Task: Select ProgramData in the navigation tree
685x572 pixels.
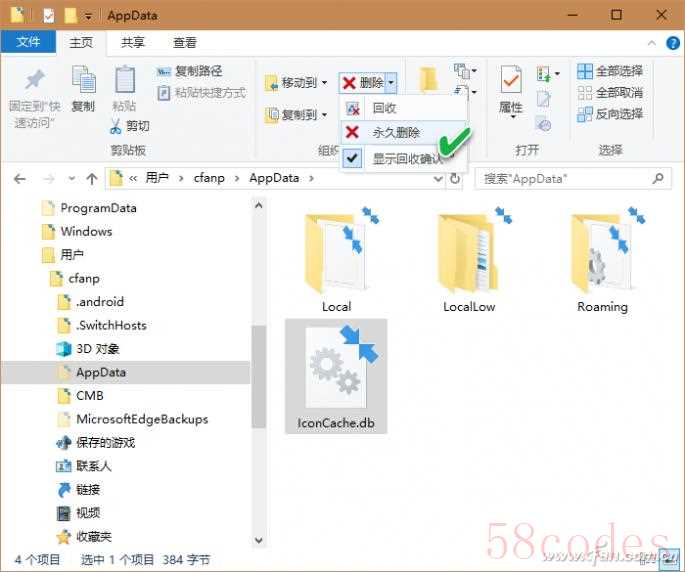Action: click(x=89, y=208)
